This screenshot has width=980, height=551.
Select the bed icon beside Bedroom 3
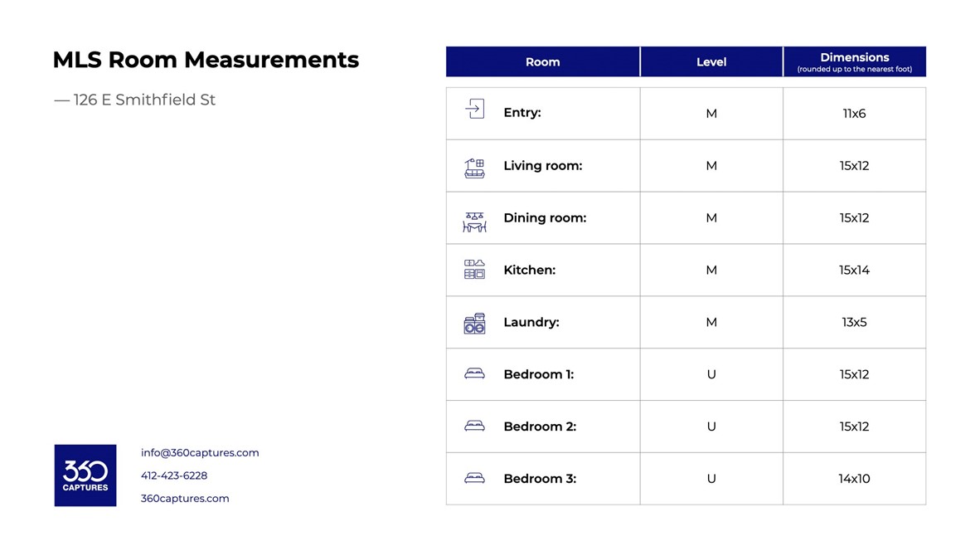(x=474, y=479)
